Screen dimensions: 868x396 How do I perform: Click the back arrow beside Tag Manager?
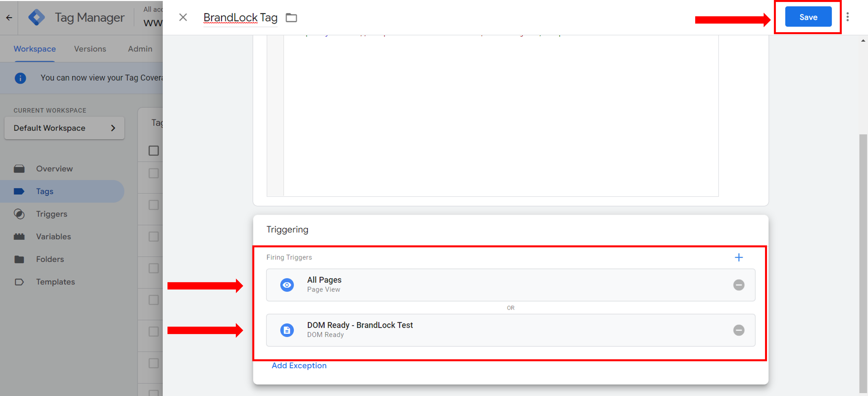coord(9,18)
